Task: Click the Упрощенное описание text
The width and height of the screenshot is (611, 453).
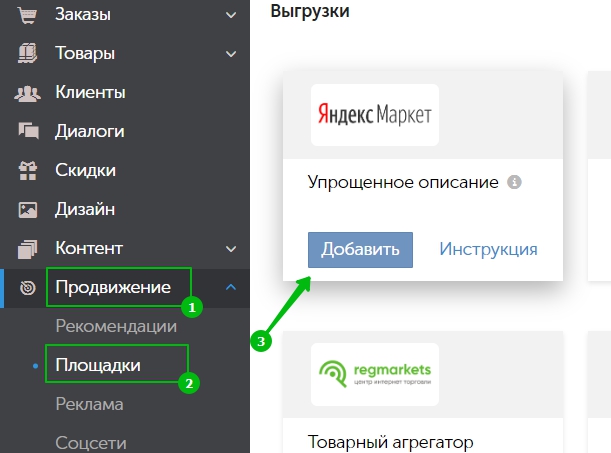Action: pos(403,182)
